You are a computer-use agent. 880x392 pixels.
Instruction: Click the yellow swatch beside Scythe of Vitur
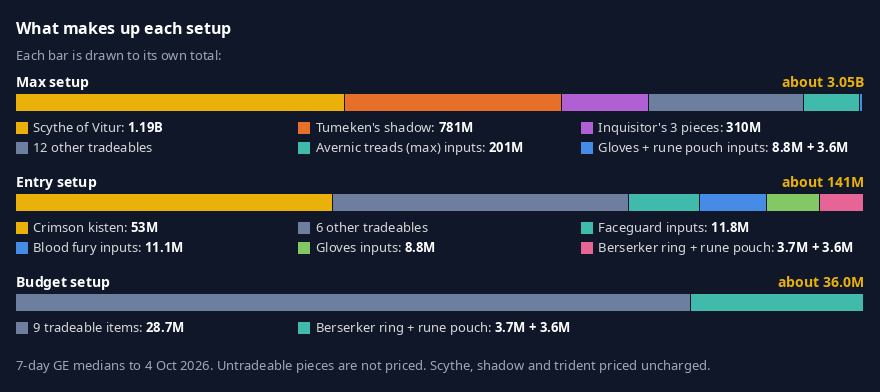point(22,128)
